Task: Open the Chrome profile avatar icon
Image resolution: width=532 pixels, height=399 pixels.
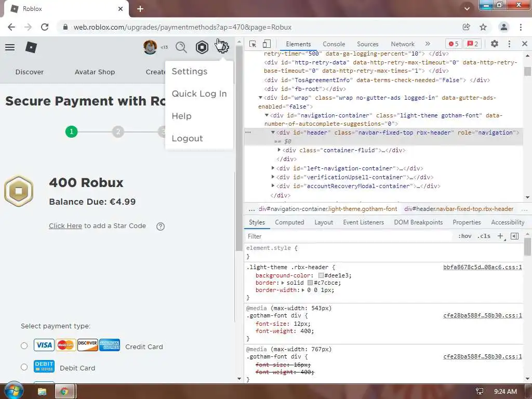Action: click(x=504, y=27)
